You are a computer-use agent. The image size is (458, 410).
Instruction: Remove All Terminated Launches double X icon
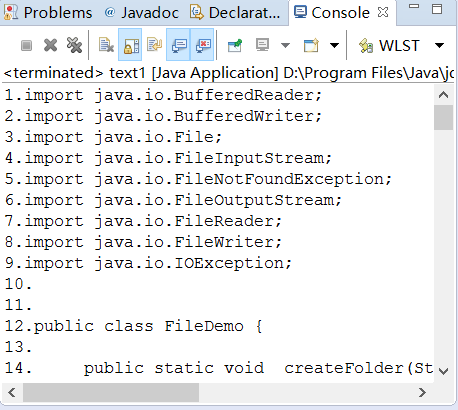pyautogui.click(x=74, y=45)
